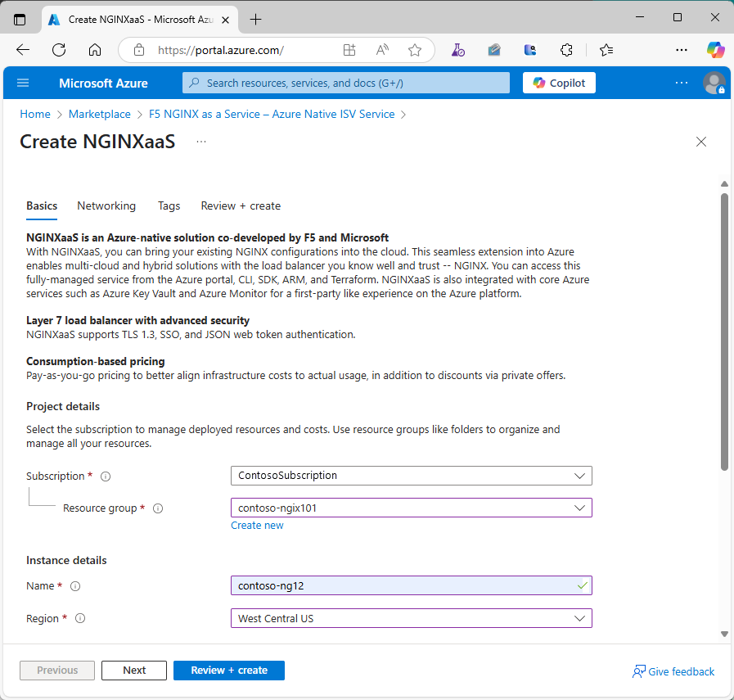Click the info icon next to Subscription
This screenshot has height=700, width=734.
[105, 476]
